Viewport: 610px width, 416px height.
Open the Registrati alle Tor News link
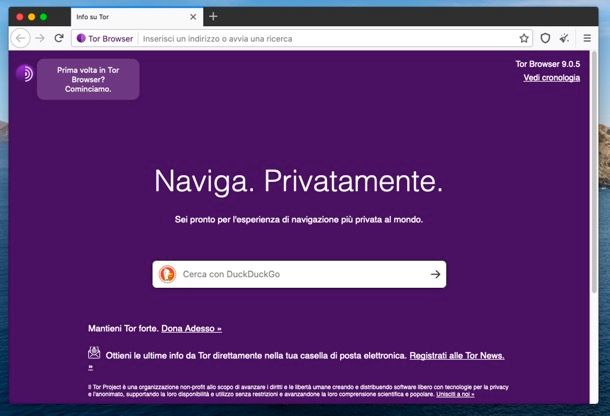pos(457,356)
